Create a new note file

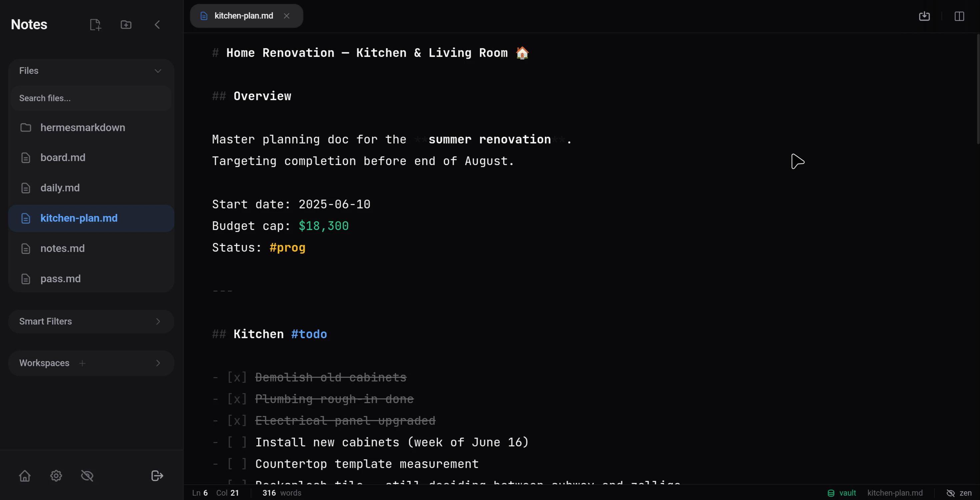point(95,25)
